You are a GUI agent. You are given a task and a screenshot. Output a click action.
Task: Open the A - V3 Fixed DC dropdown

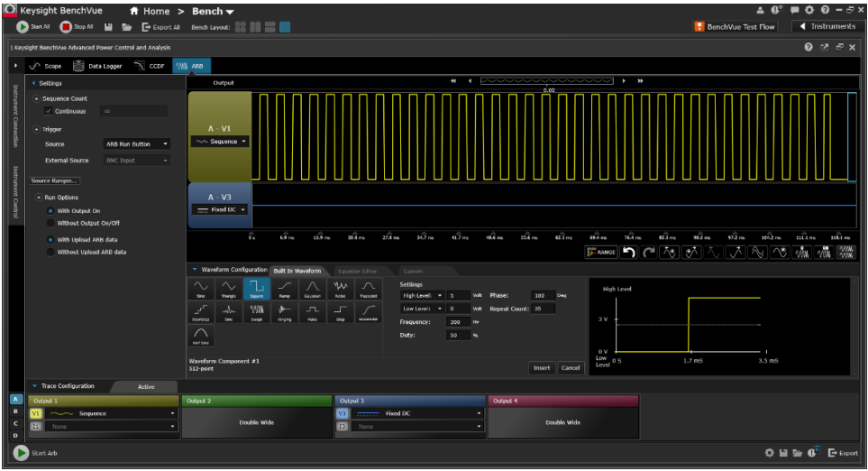pos(220,210)
